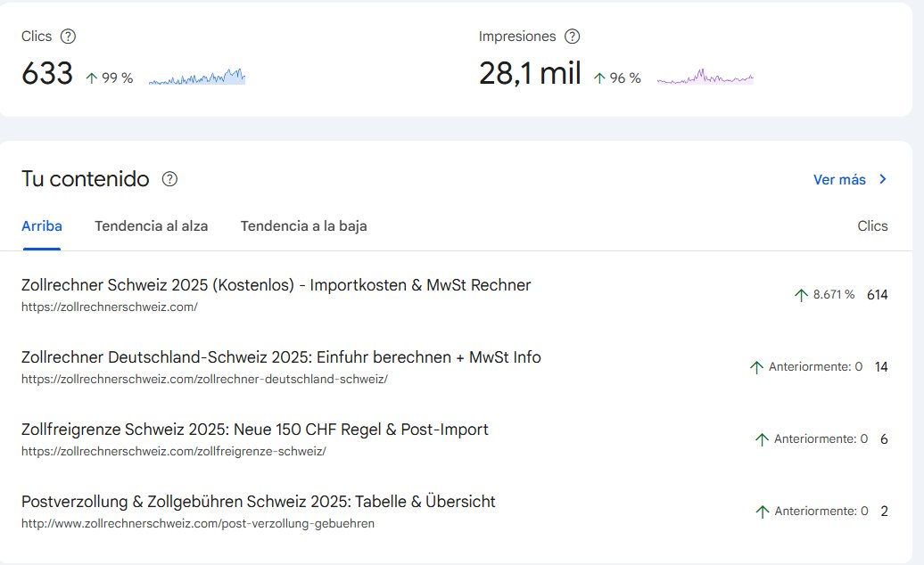Switch to the Tendencia al alza tab
This screenshot has height=565, width=924.
pyautogui.click(x=150, y=225)
